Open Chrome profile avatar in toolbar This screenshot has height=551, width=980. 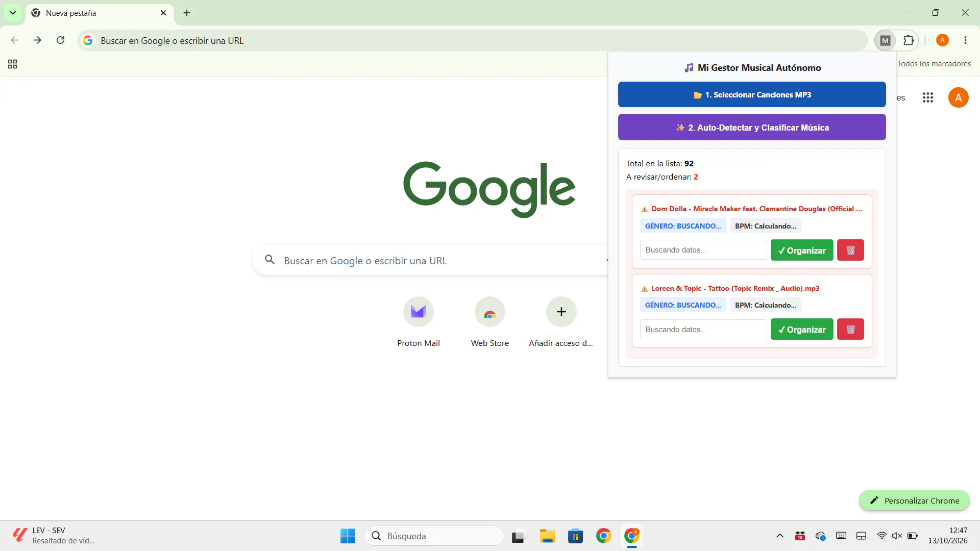click(942, 40)
